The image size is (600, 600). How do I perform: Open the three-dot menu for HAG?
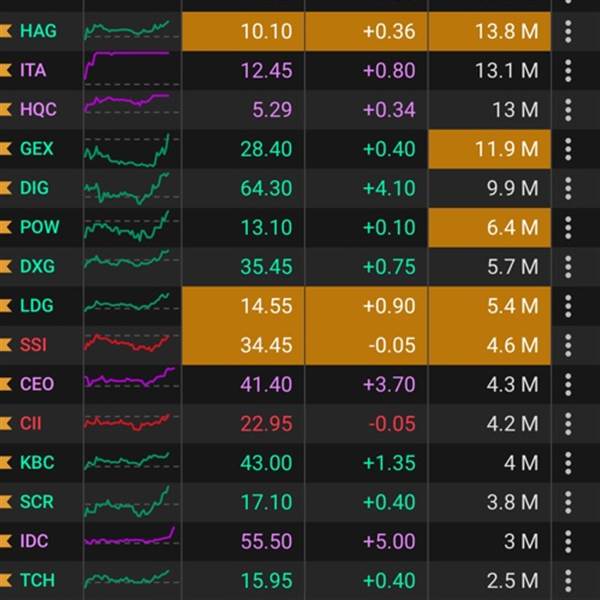[568, 31]
